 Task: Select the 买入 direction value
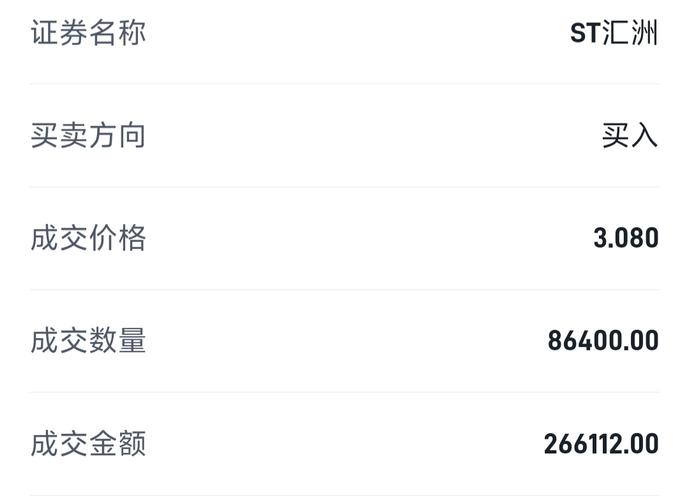coord(630,136)
